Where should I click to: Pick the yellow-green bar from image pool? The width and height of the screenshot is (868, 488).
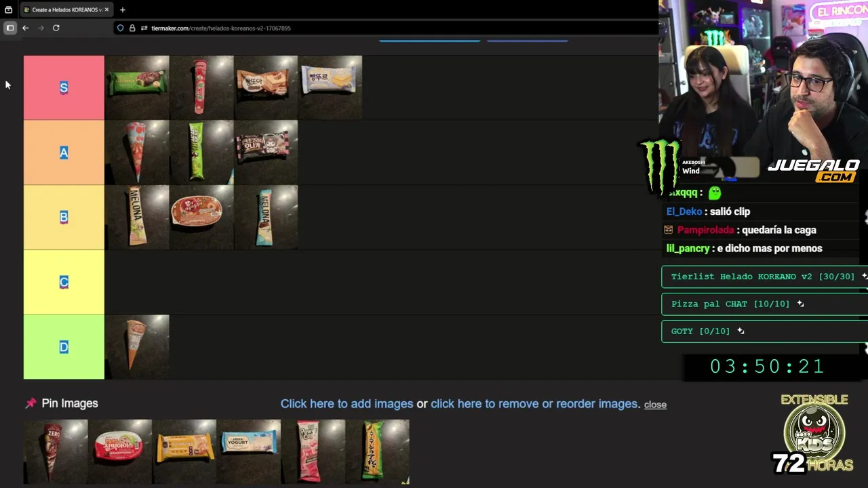pos(378,451)
